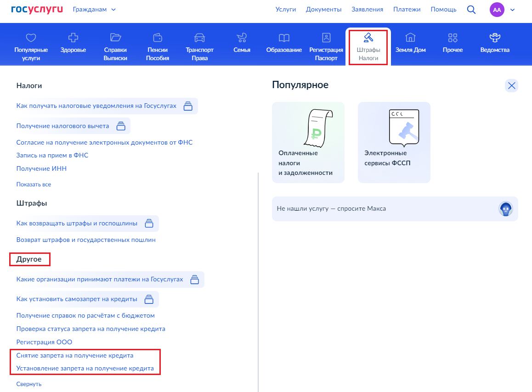532x392 pixels.
Task: Click the Max robot assistant avatar
Action: point(505,209)
